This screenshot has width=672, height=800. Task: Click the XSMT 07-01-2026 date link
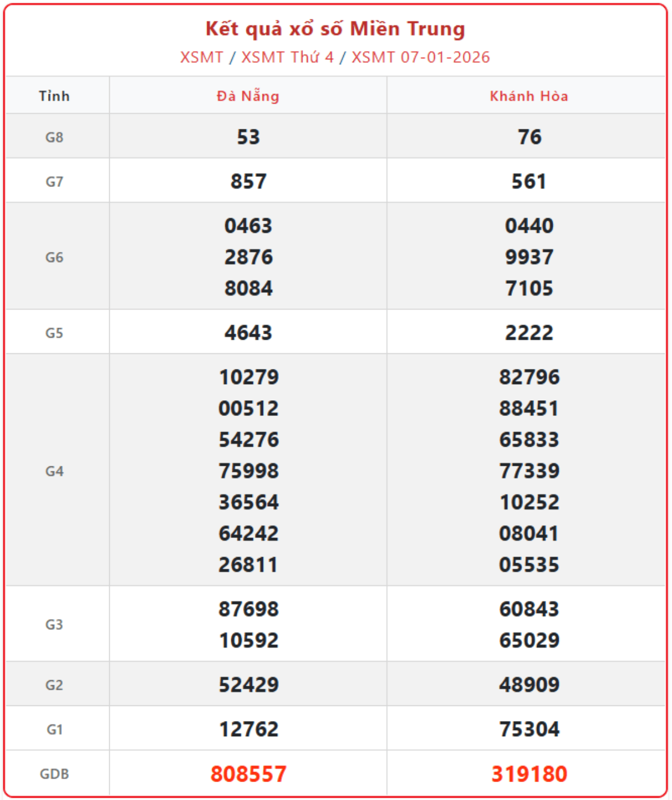coord(421,57)
